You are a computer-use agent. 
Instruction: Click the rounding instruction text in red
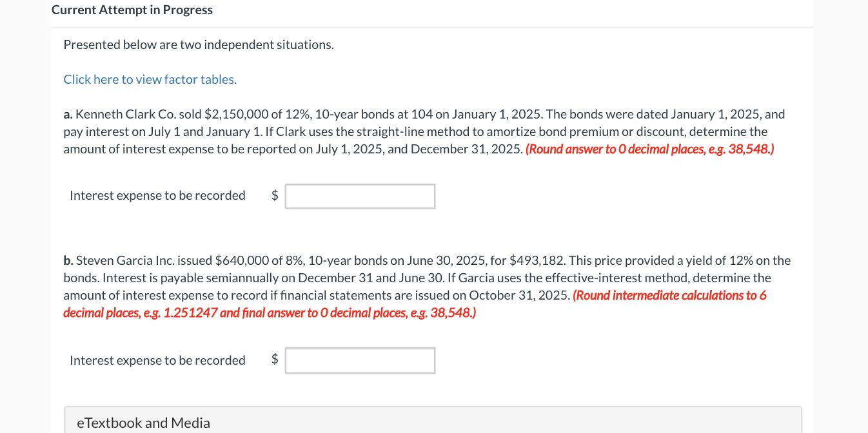[x=649, y=149]
